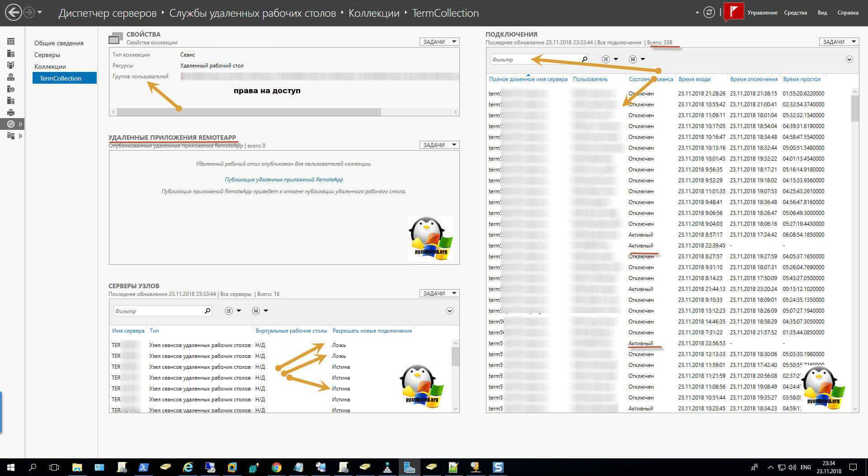Open the ЗАДАЧИ dropdown in the Свойства section
This screenshot has width=868, height=476.
(x=439, y=42)
